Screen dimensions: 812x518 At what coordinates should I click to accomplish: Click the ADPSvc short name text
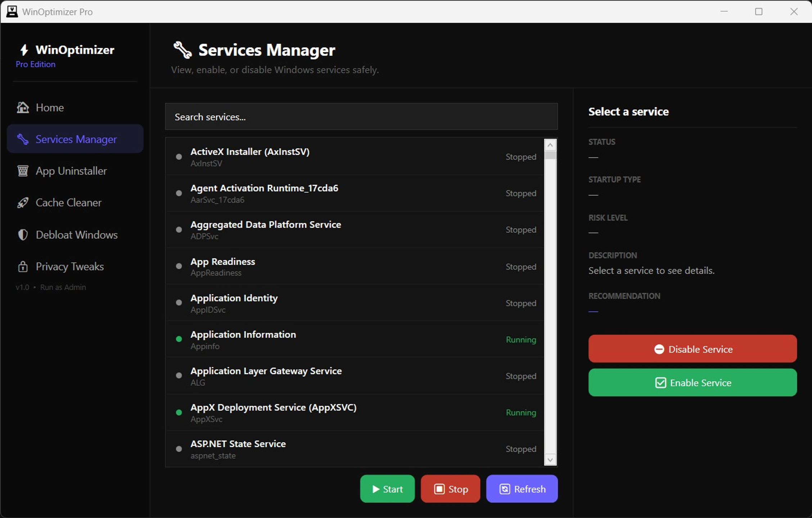204,236
